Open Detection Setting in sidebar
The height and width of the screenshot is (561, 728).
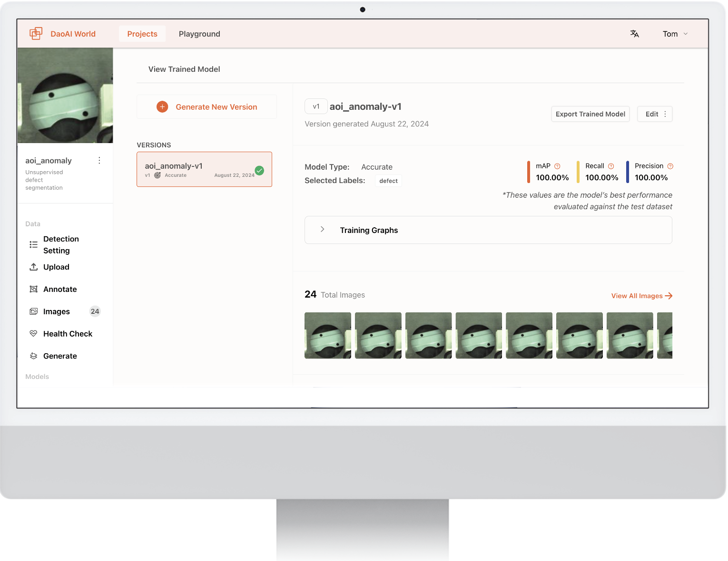click(x=61, y=245)
